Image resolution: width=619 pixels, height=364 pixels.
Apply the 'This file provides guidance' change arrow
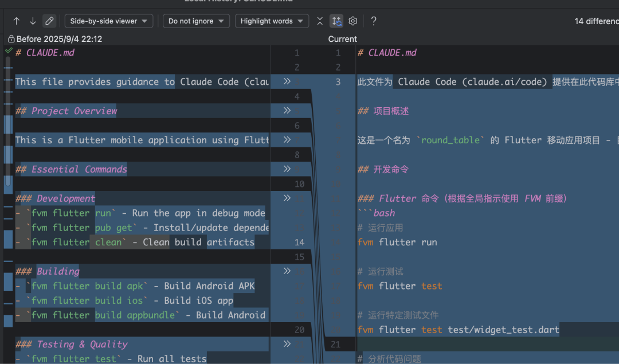[x=287, y=81]
